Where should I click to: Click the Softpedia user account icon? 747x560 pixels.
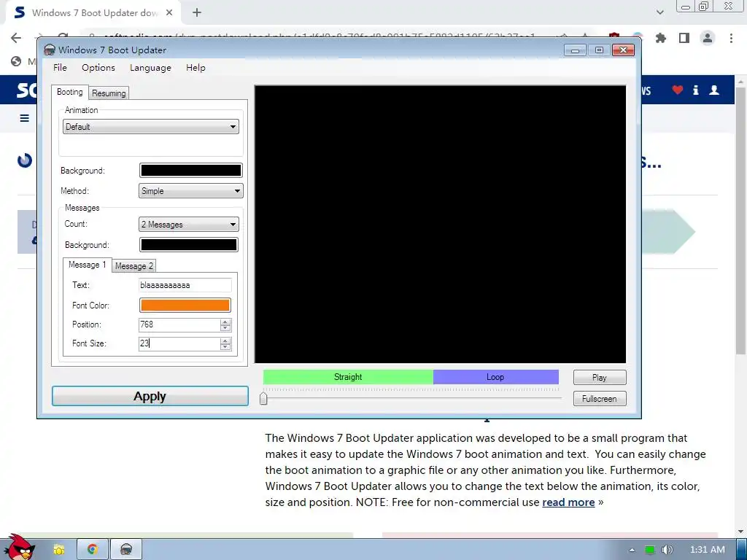click(x=714, y=90)
